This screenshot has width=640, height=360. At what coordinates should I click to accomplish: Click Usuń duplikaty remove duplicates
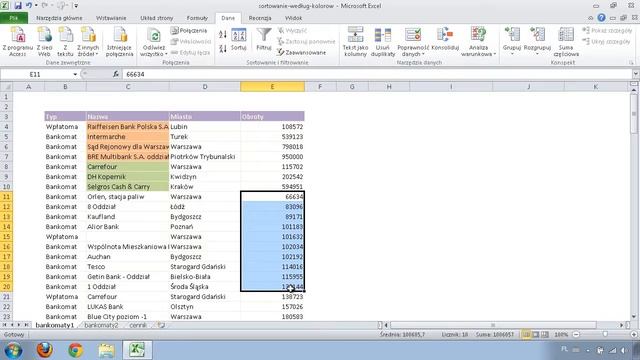383,42
